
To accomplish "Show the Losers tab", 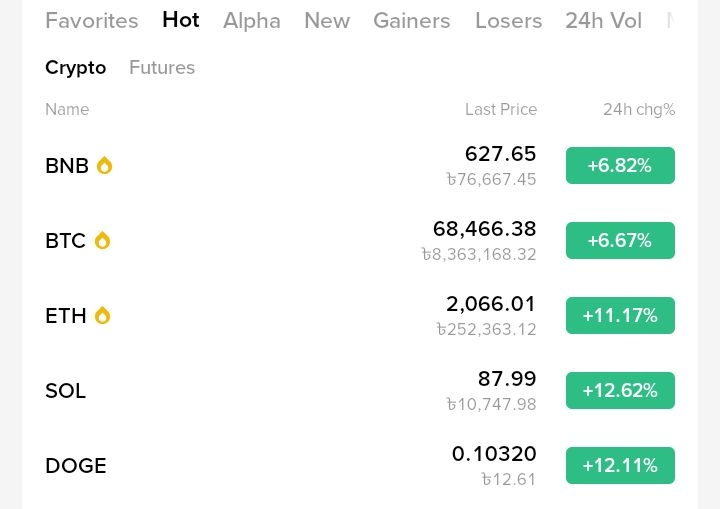I will 508,21.
